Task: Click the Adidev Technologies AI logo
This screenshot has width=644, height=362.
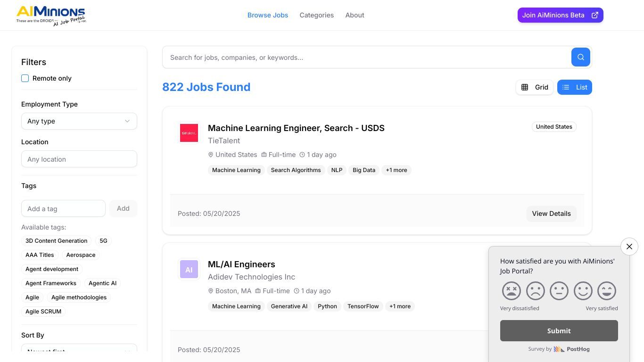Action: (x=189, y=269)
